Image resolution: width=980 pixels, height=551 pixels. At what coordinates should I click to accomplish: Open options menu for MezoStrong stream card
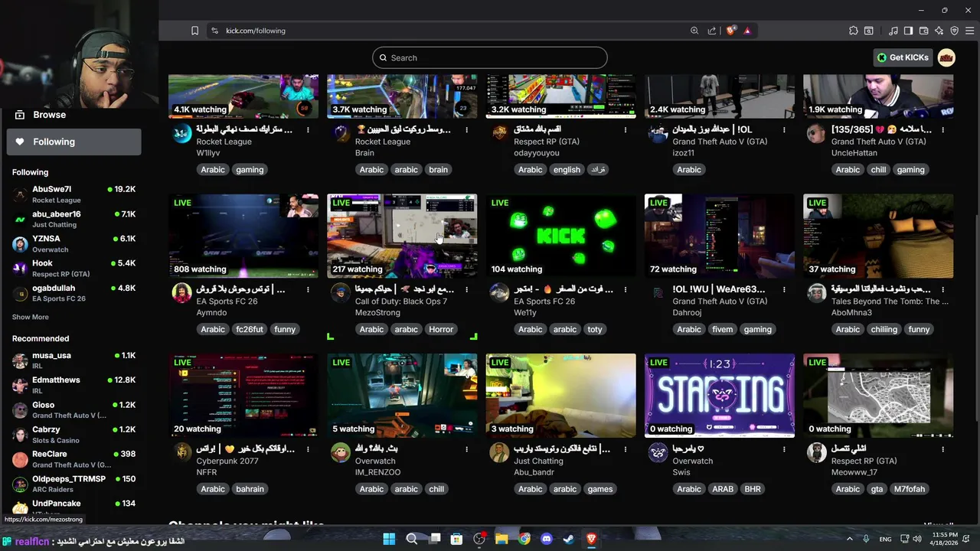point(467,290)
